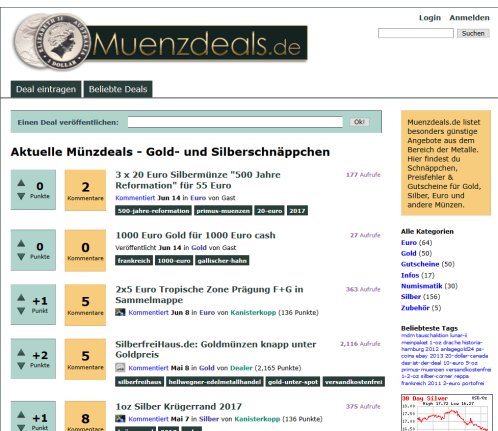Click Kanisterkopp avatar beside Tropische Zone deal
This screenshot has height=431, width=498.
[120, 312]
